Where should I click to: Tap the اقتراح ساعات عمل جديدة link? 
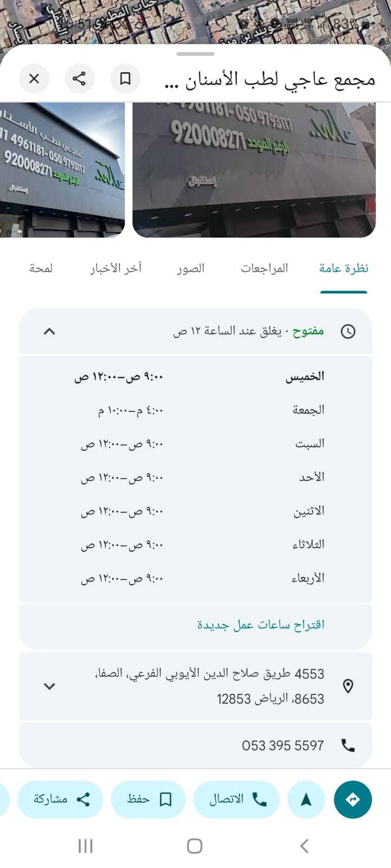(261, 624)
